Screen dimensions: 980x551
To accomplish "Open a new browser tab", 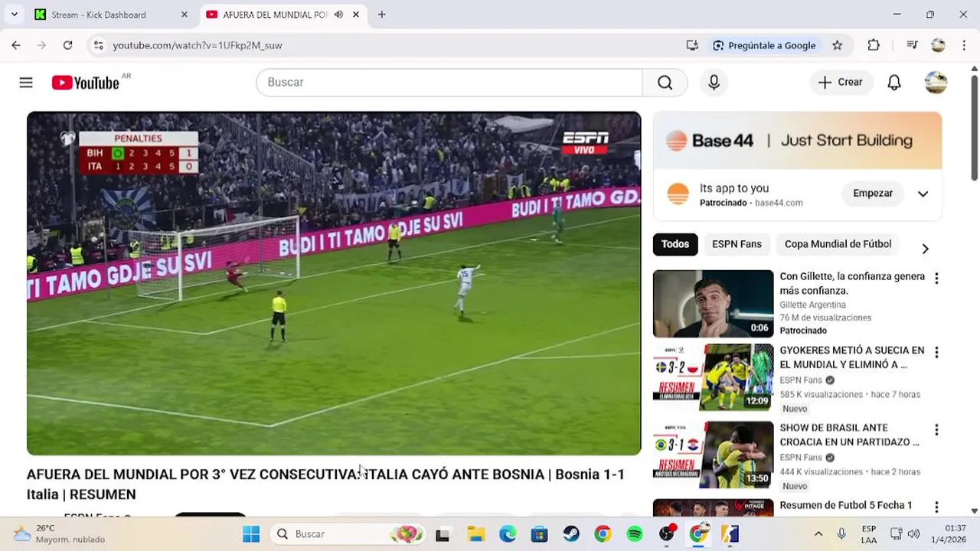I will click(381, 15).
